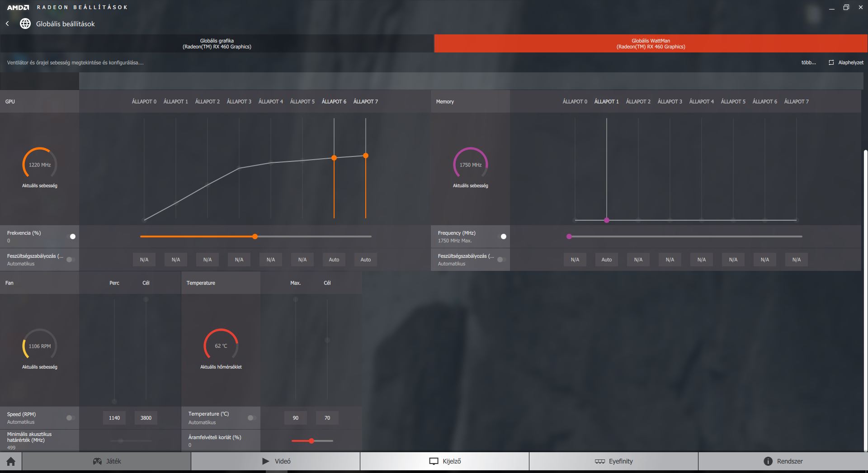Click GPU state 6 Auto voltage field

(x=334, y=260)
